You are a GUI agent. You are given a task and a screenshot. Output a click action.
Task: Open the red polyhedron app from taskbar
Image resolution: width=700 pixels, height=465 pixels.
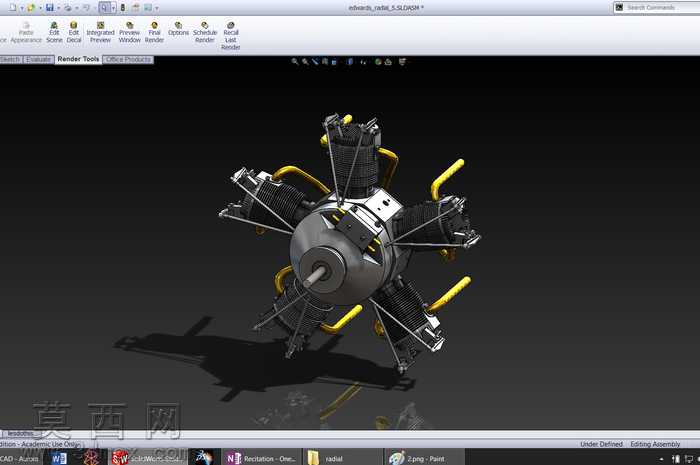click(x=92, y=458)
